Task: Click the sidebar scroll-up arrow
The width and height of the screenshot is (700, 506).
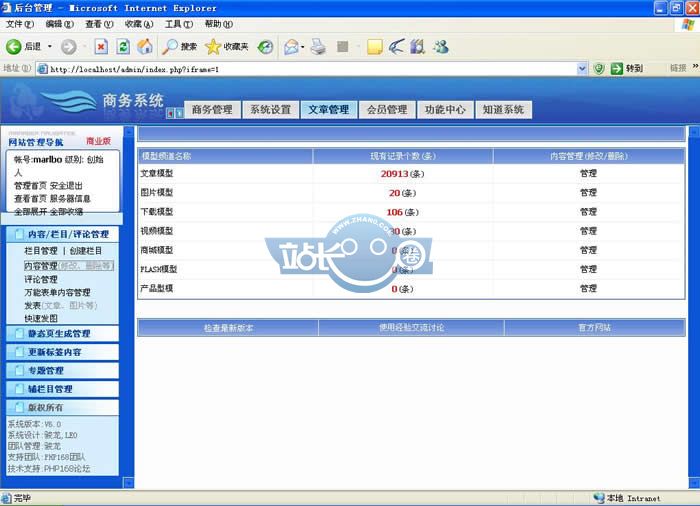Action: coord(129,132)
